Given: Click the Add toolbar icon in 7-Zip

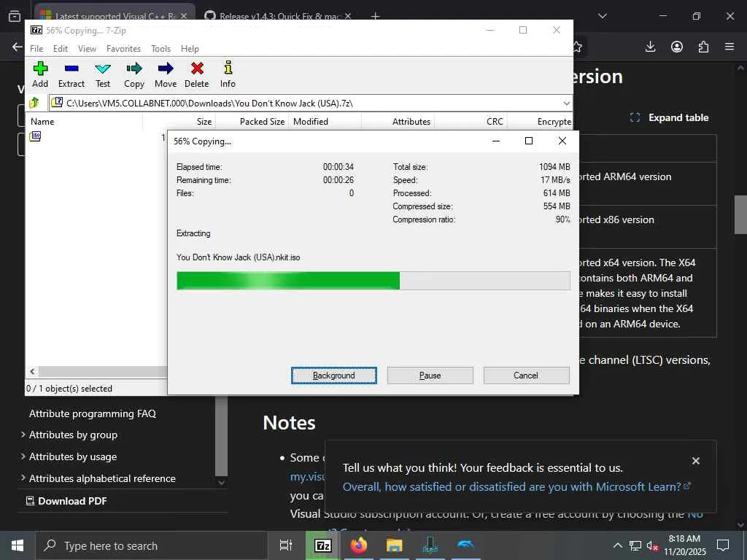Looking at the screenshot, I should tap(40, 75).
